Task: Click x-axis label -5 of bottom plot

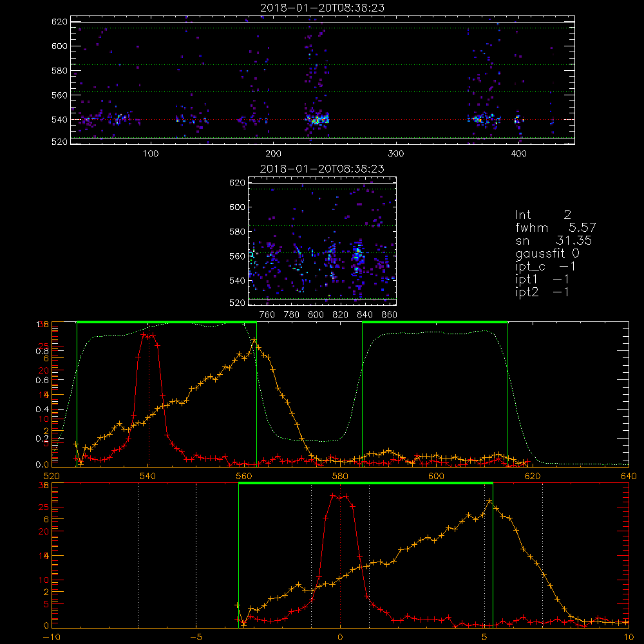Action: point(196,638)
